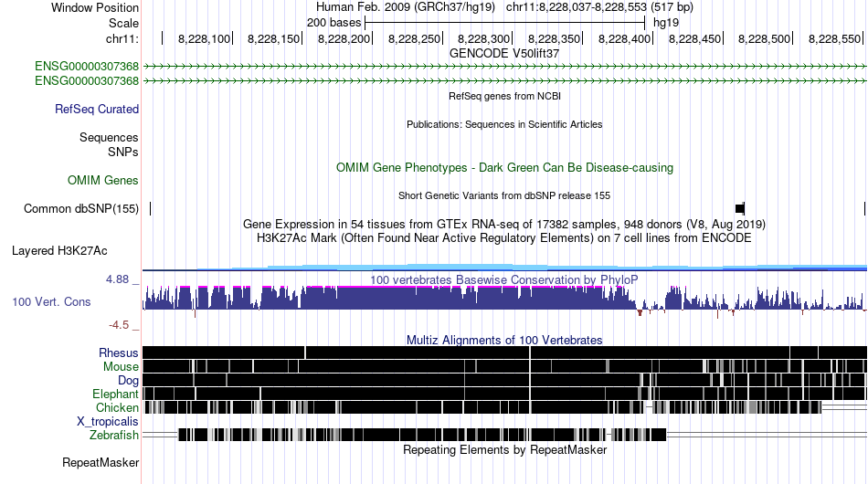Open the second ENSG00000307368 gene label
Image resolution: width=868 pixels, height=484 pixels.
pos(87,80)
